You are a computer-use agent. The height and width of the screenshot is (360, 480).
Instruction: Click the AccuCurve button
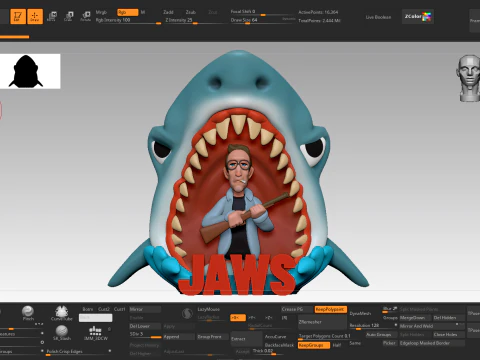[275, 337]
